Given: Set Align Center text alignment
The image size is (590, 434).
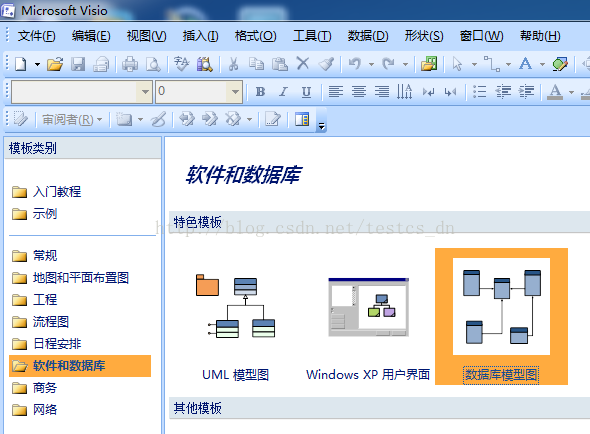Looking at the screenshot, I should click(x=359, y=91).
